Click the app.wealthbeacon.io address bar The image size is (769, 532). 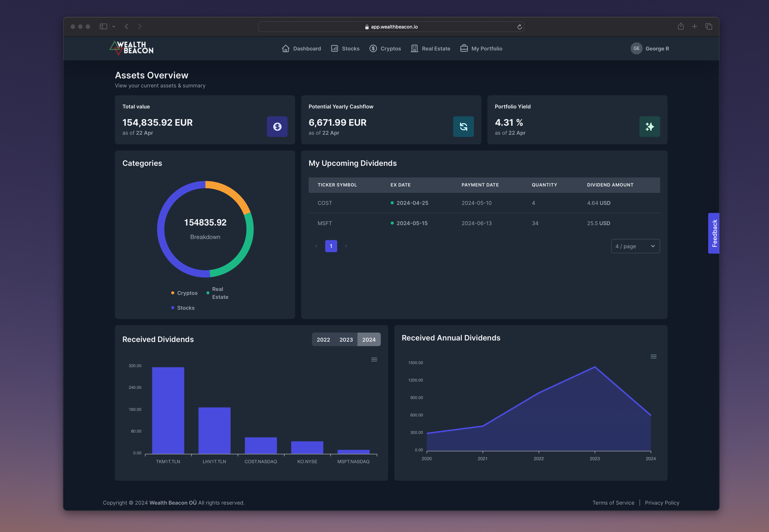[391, 27]
